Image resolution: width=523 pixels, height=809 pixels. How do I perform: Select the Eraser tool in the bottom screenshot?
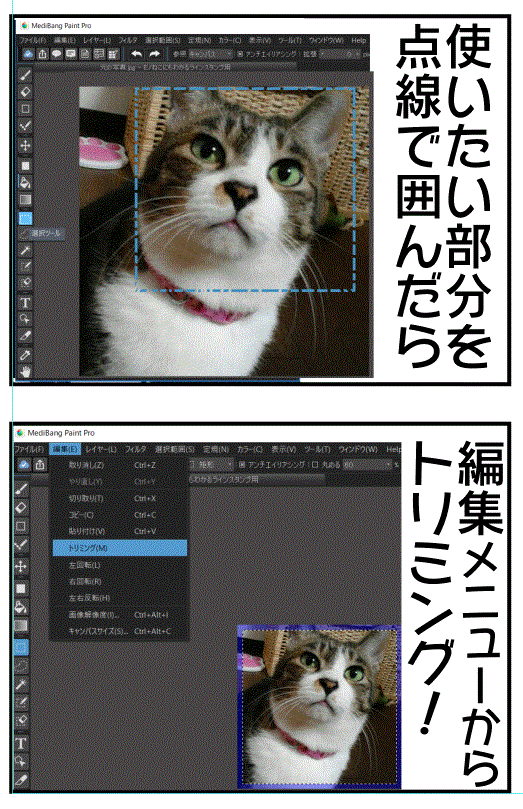point(21,507)
